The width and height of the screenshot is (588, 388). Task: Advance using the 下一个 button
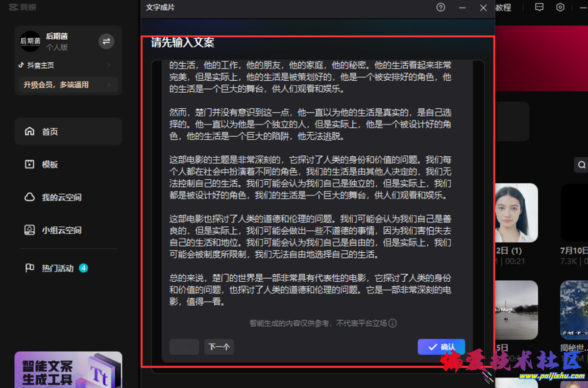219,347
